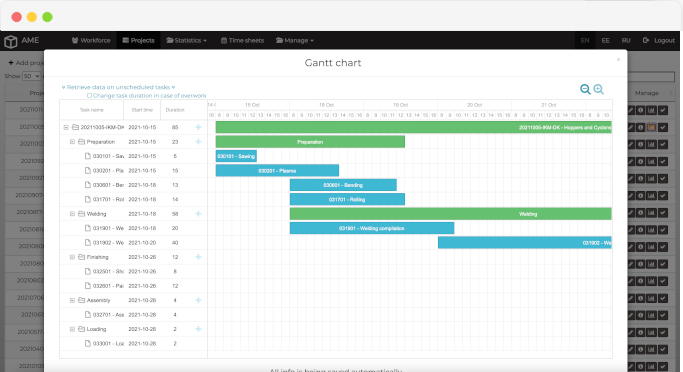The image size is (683, 372).
Task: Open the Workforce page
Action: click(x=91, y=40)
